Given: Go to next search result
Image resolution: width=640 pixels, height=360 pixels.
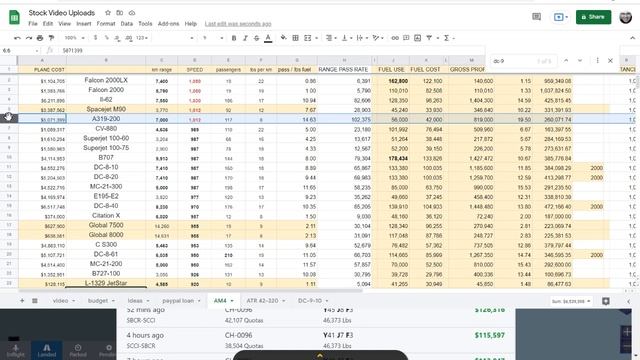Looking at the screenshot, I should tap(580, 61).
